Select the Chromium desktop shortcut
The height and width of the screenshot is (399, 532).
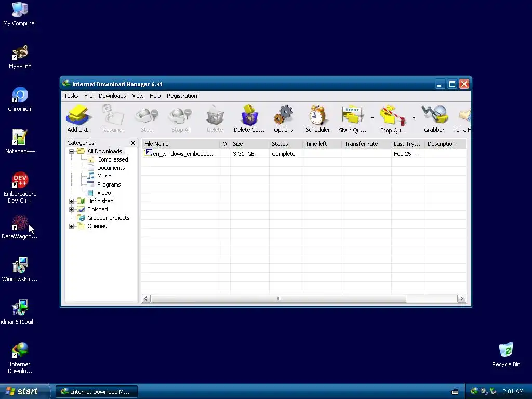pos(20,99)
